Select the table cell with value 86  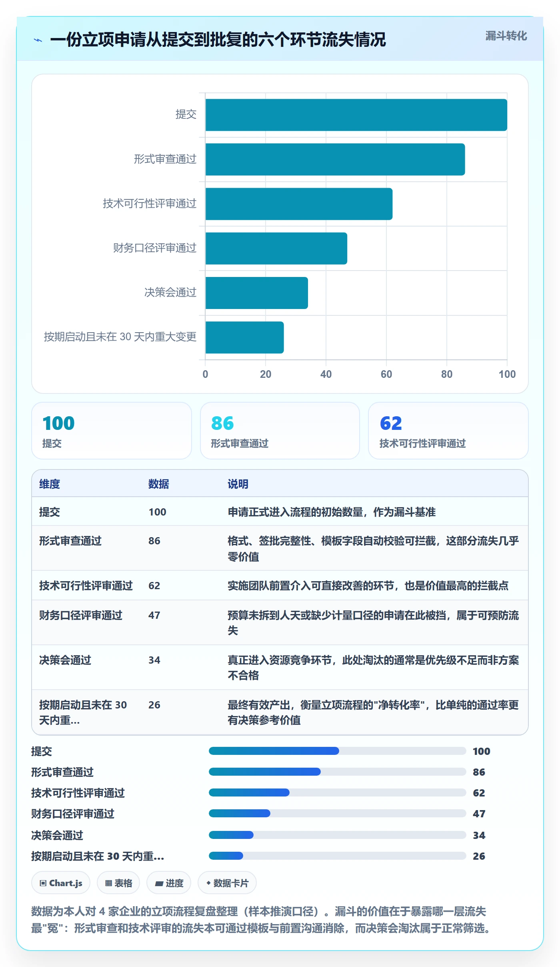coord(154,541)
